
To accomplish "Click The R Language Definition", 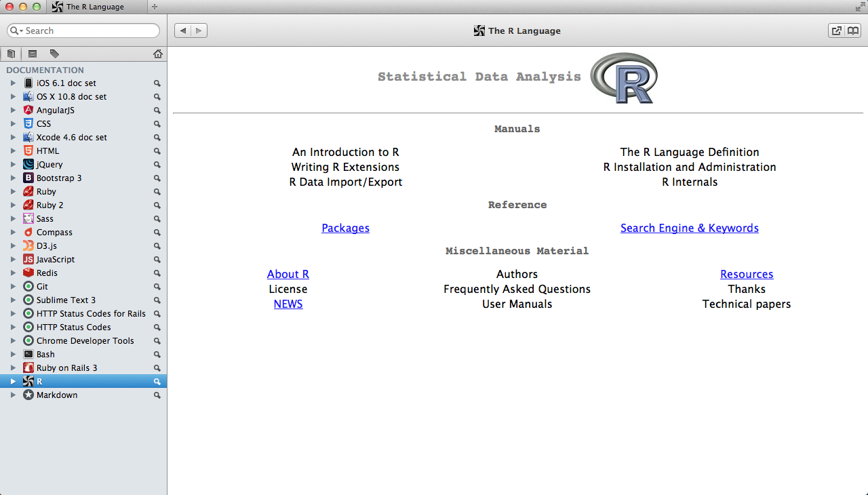I will pos(690,152).
